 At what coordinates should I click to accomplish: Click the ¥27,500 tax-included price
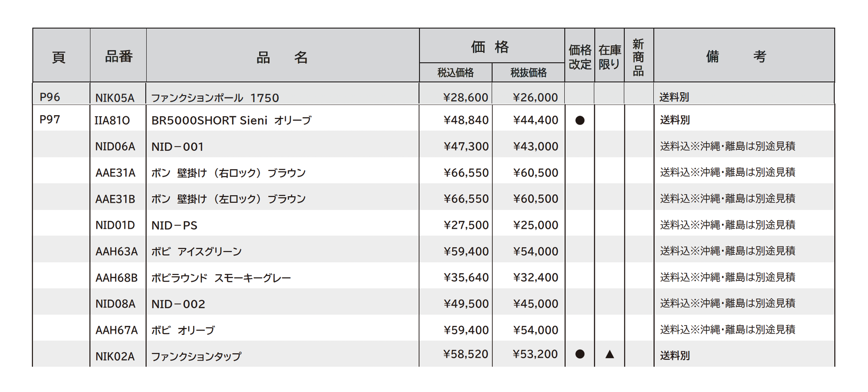click(x=466, y=225)
